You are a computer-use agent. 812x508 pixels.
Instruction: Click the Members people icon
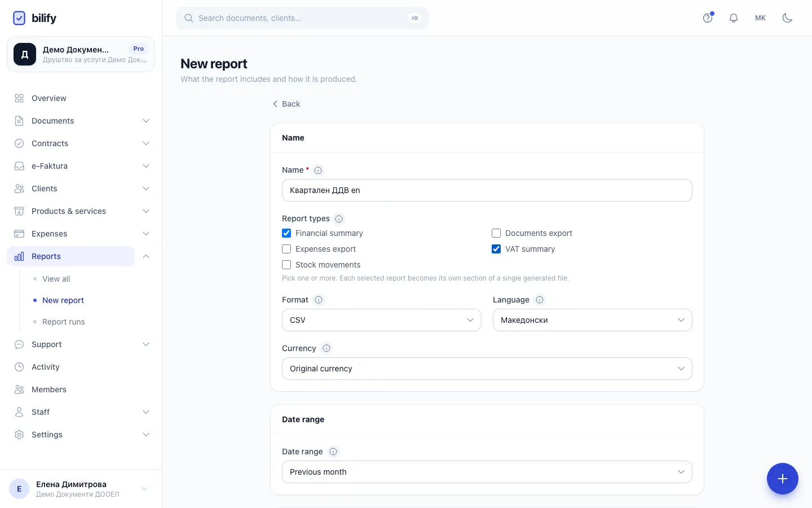[19, 389]
